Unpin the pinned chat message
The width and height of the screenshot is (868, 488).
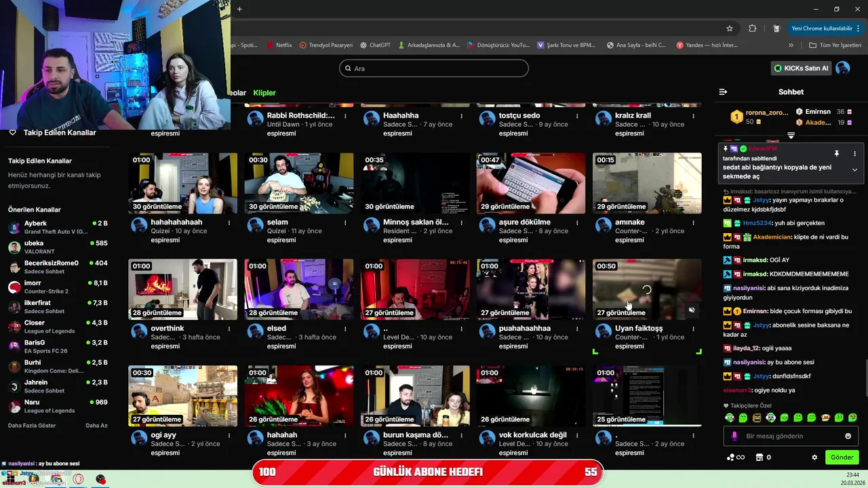point(837,154)
